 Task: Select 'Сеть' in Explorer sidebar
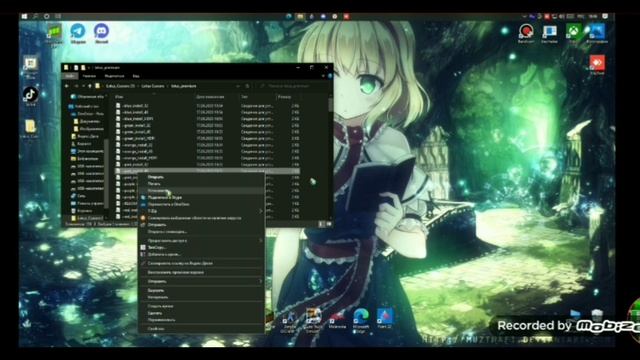coord(79,196)
